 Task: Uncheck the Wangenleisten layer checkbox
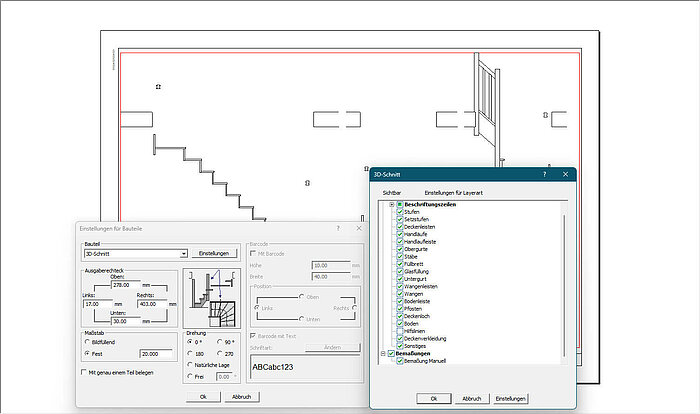(x=400, y=286)
